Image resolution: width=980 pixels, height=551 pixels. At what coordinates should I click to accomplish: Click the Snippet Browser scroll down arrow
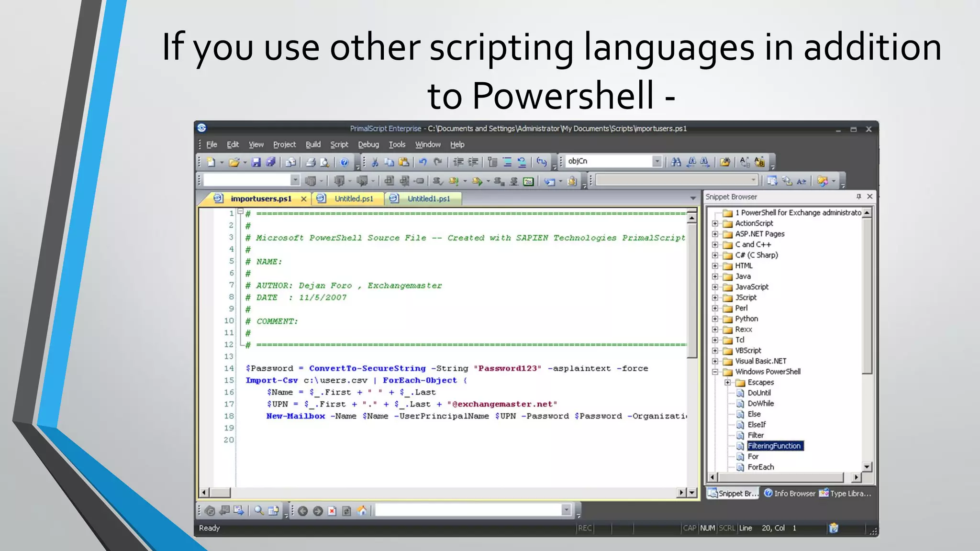point(867,466)
